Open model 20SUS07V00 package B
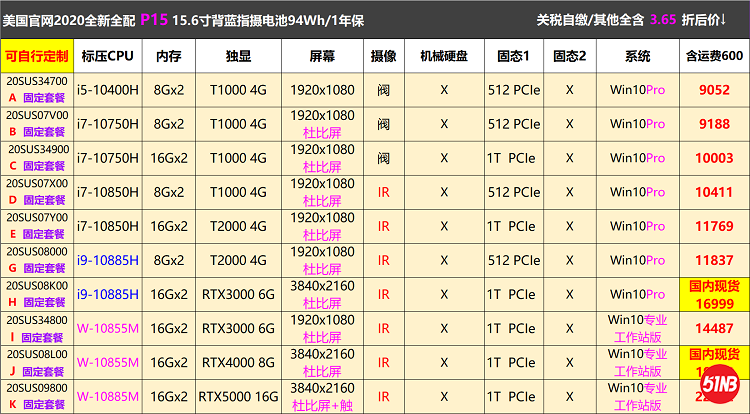The width and height of the screenshot is (750, 414). click(x=37, y=123)
